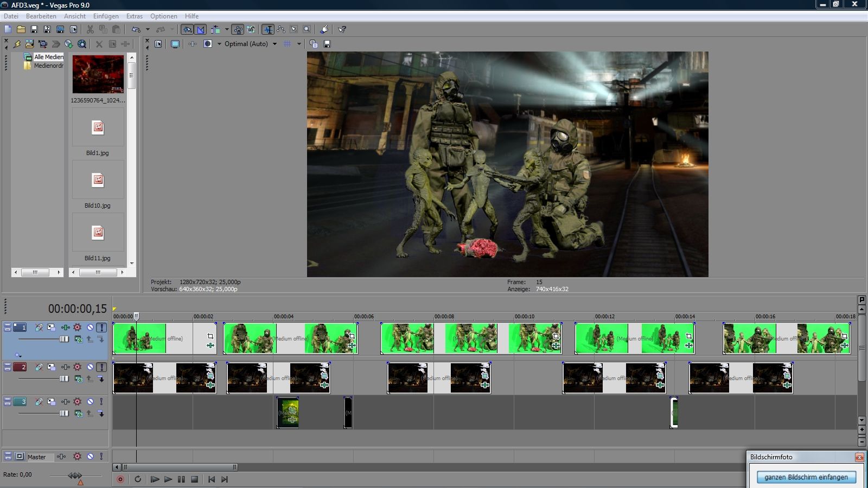Select the 1236590764_1024 media thumbnail
The height and width of the screenshot is (488, 868).
pos(98,74)
